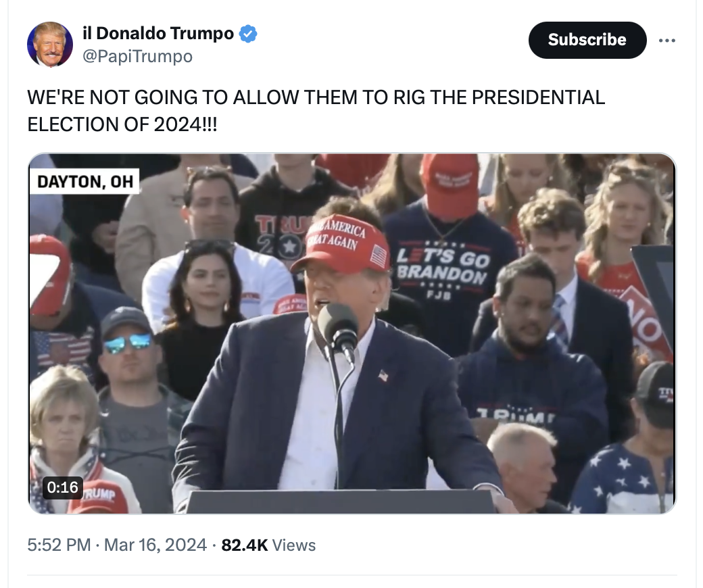Open the three-dot more options menu
The image size is (703, 588).
coord(666,41)
